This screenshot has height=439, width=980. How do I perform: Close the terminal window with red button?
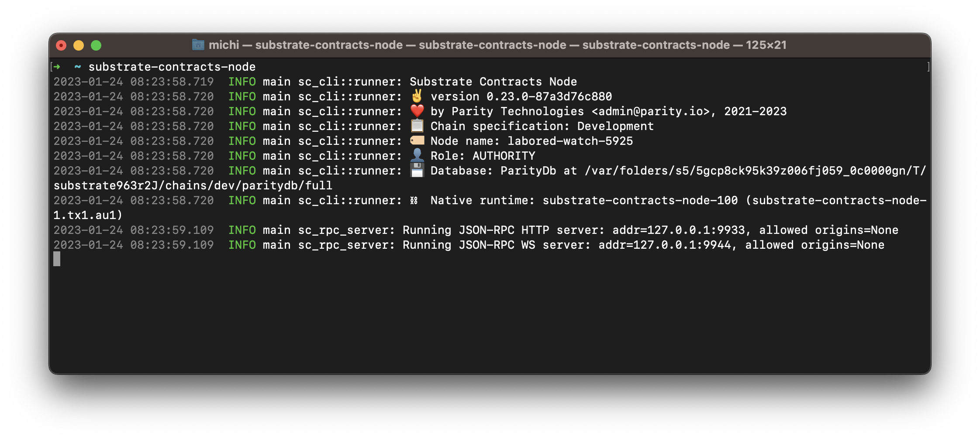(x=61, y=45)
